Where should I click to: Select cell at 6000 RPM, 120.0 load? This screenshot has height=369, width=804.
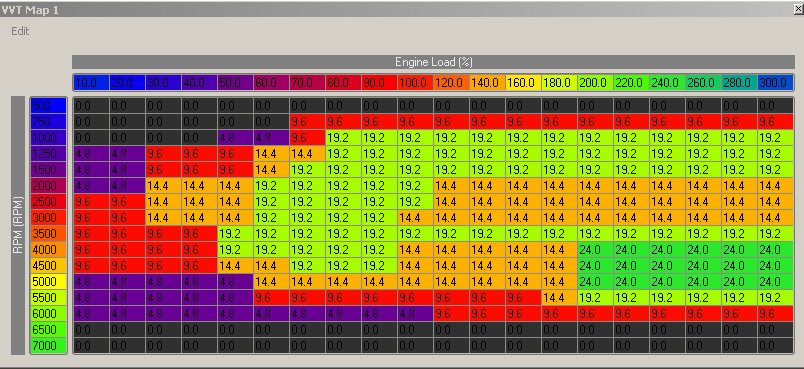451,314
